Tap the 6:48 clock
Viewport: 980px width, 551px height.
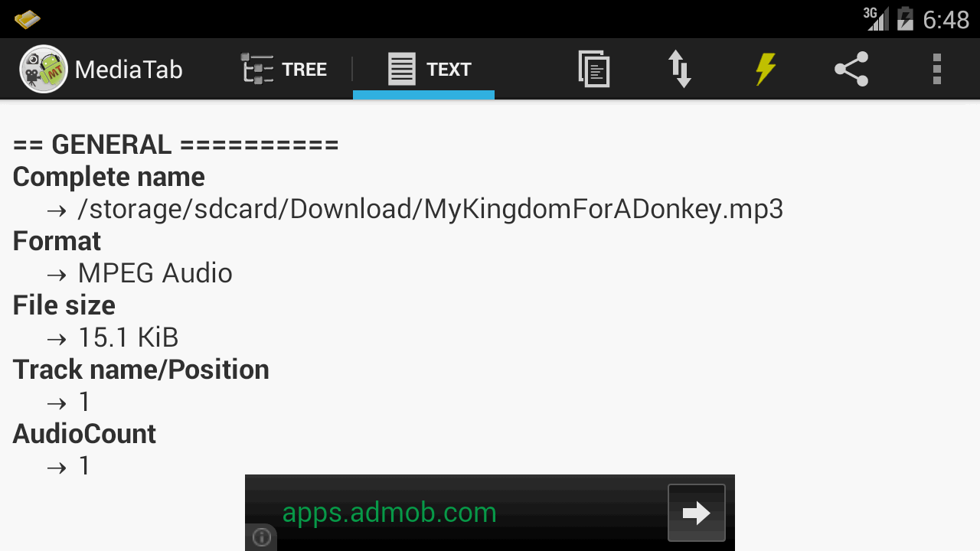pyautogui.click(x=946, y=19)
